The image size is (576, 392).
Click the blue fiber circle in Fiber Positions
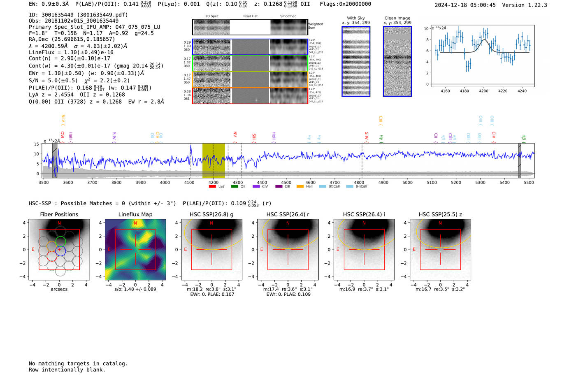point(60,251)
